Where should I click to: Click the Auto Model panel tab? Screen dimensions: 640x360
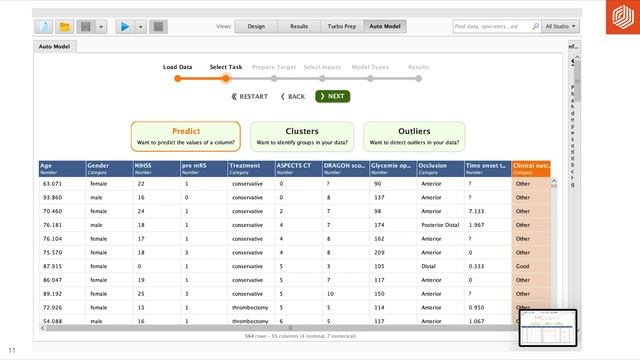click(54, 47)
